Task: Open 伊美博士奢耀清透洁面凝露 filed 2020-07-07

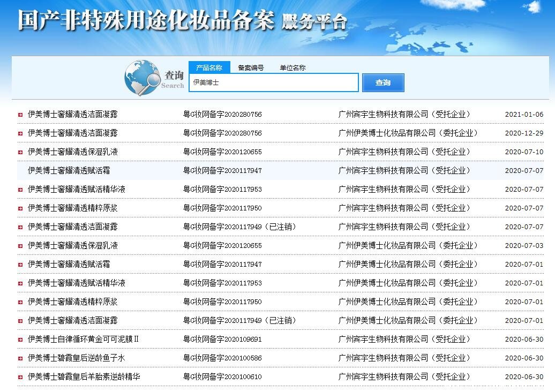Action: click(72, 227)
